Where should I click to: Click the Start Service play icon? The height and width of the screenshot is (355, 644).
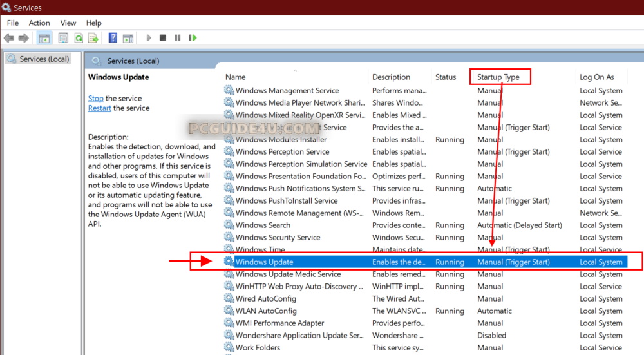point(149,38)
